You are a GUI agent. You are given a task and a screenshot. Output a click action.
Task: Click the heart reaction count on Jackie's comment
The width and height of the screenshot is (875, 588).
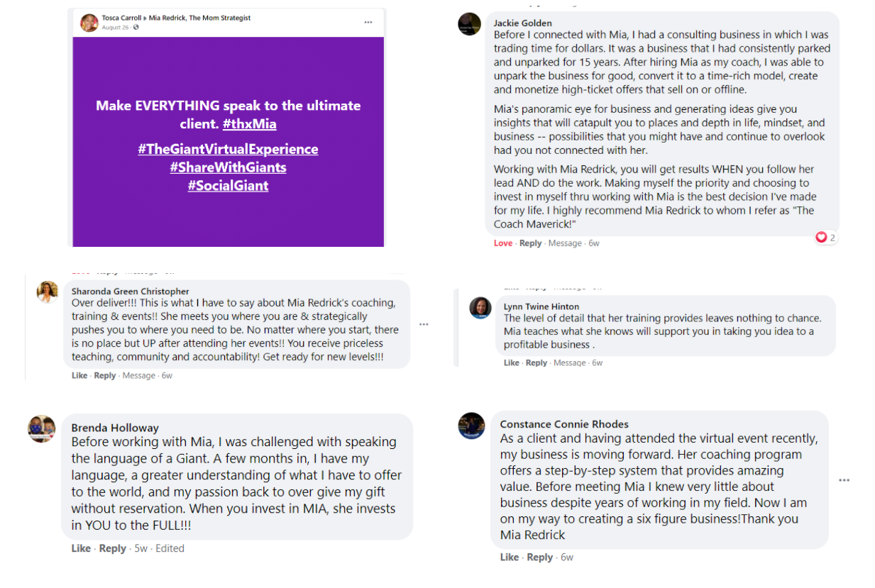pos(825,238)
